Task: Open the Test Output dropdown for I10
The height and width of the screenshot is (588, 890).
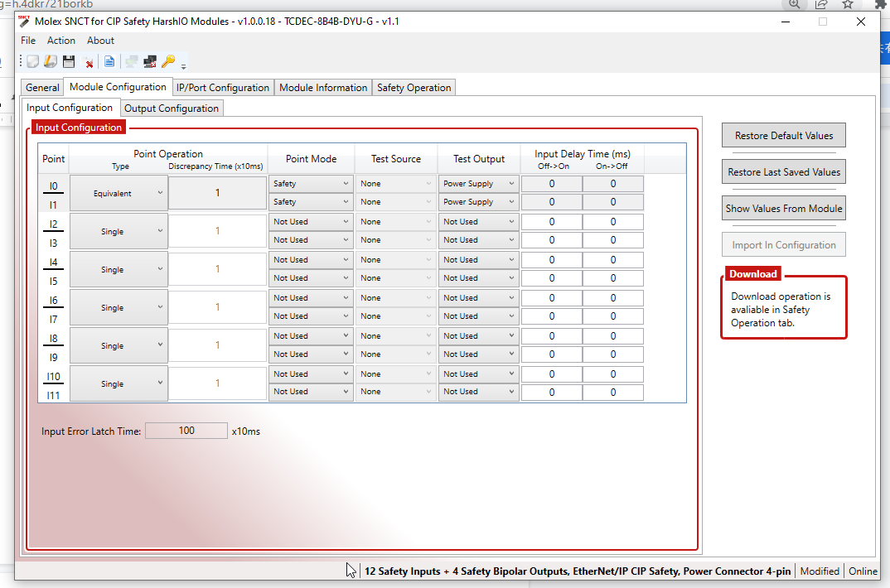Action: 478,374
